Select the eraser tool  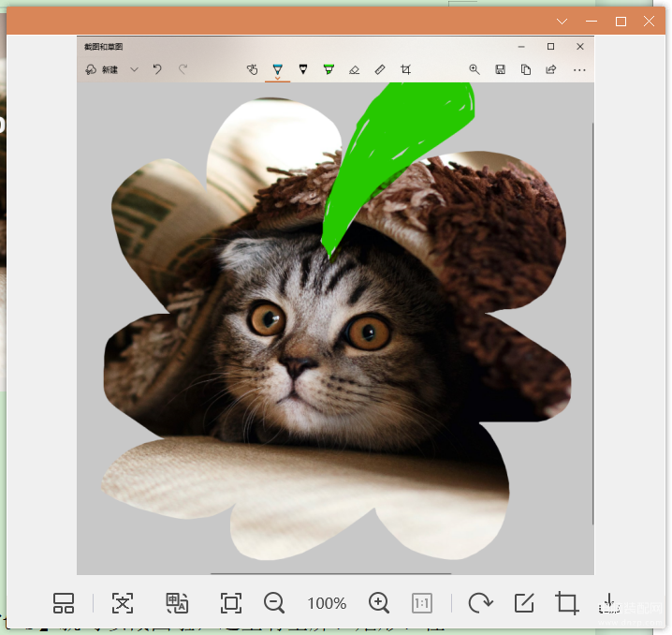[354, 70]
